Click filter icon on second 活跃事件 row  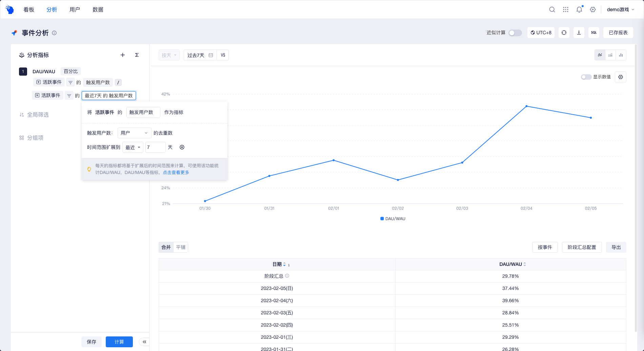(x=69, y=96)
